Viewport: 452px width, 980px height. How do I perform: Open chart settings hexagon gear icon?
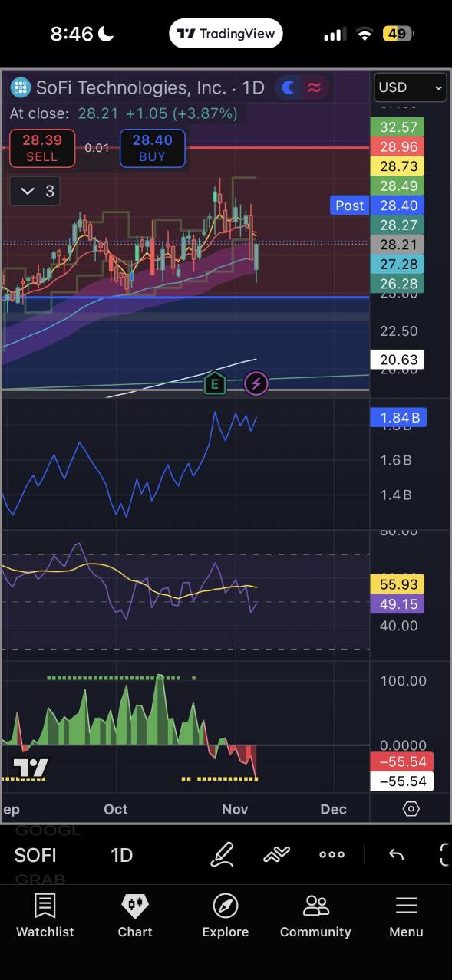coord(411,809)
